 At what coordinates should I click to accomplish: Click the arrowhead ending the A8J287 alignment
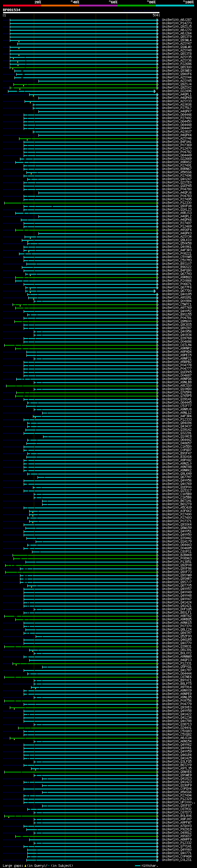click(x=157, y=20)
